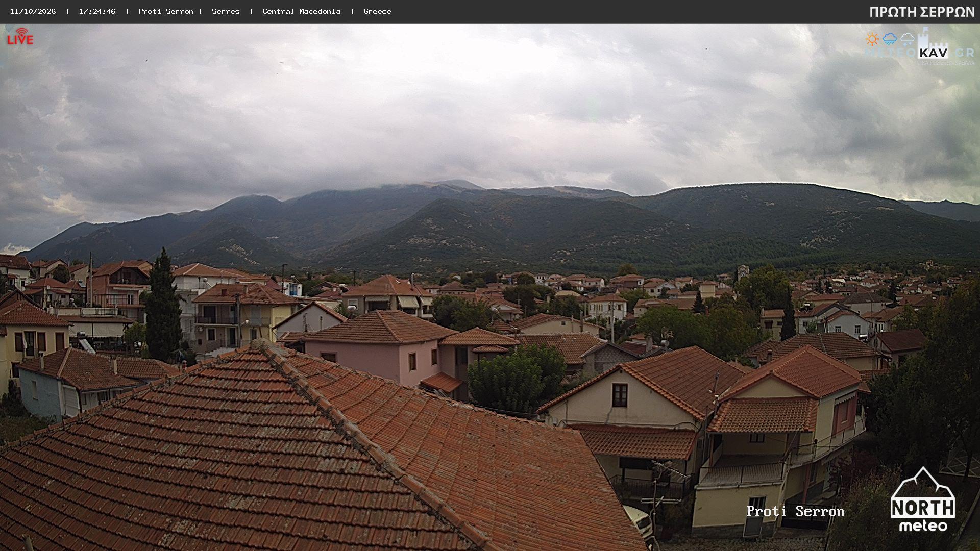
Task: Click the 'Proti Serron' text in header
Action: pyautogui.click(x=166, y=11)
